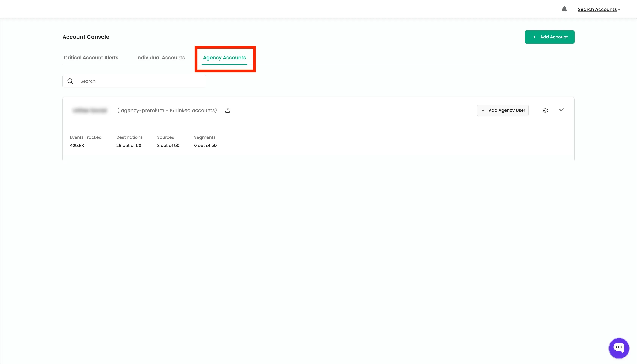The height and width of the screenshot is (364, 637).
Task: Open the Search Accounts dropdown
Action: (x=599, y=9)
